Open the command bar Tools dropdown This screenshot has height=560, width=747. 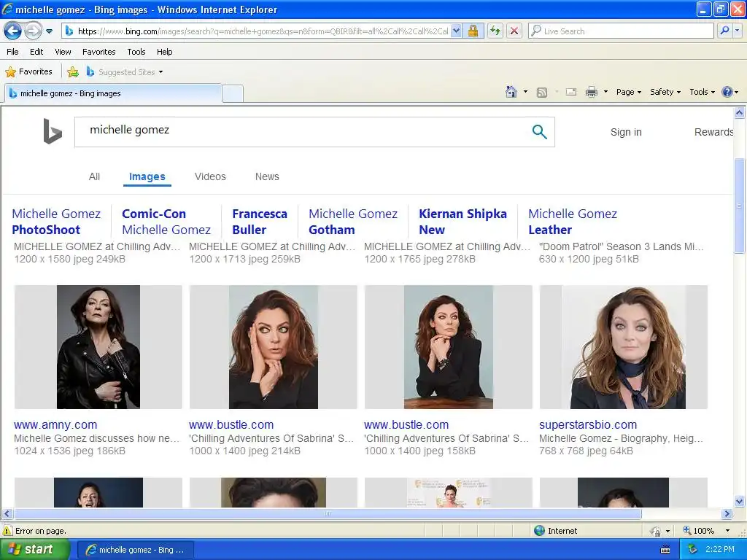tap(703, 92)
